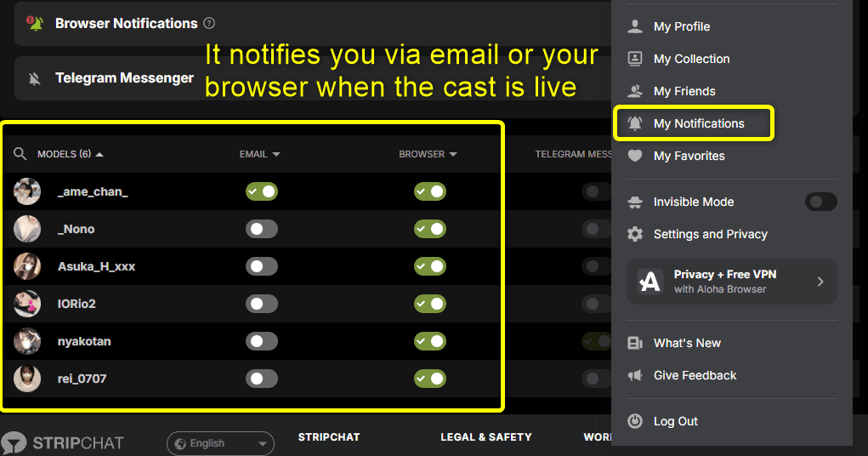
Task: Click the My Profile person icon
Action: click(x=635, y=26)
